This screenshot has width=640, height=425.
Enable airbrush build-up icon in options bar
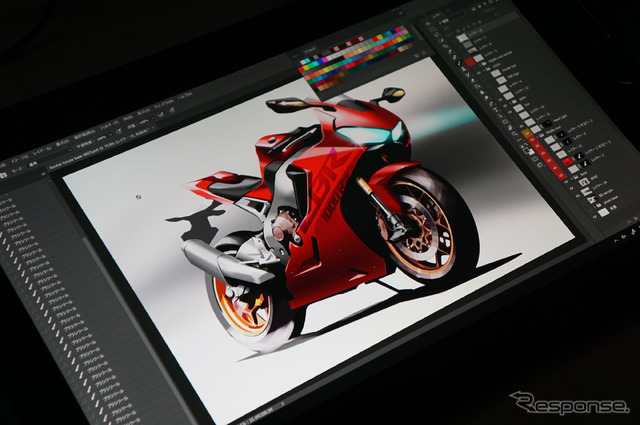[160, 115]
